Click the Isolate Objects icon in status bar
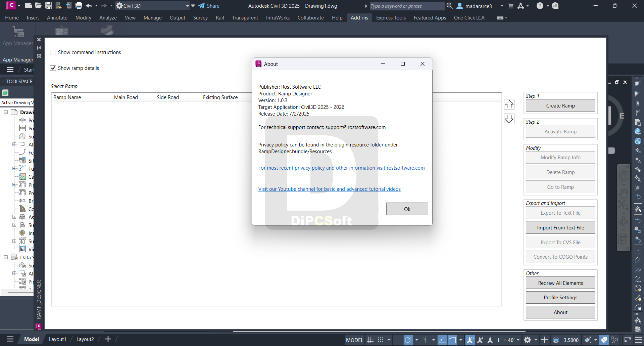Viewport: 644px width, 346px height. tap(615, 340)
